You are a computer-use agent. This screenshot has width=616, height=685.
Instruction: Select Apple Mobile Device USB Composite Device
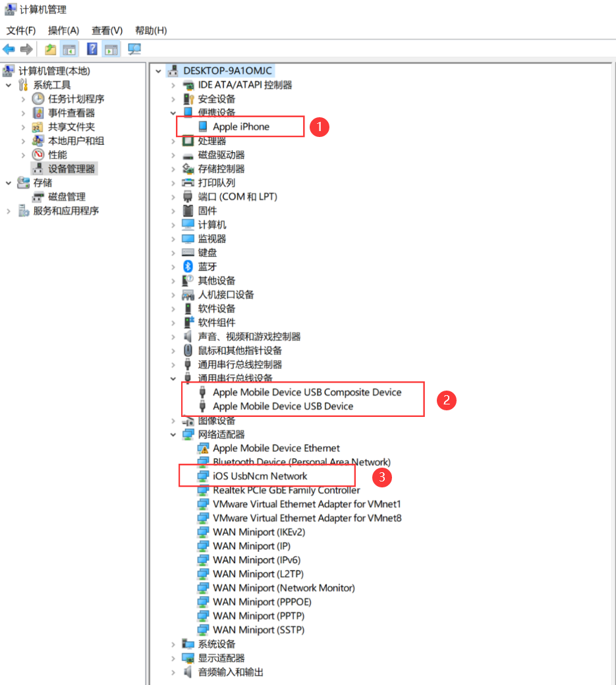coord(306,392)
